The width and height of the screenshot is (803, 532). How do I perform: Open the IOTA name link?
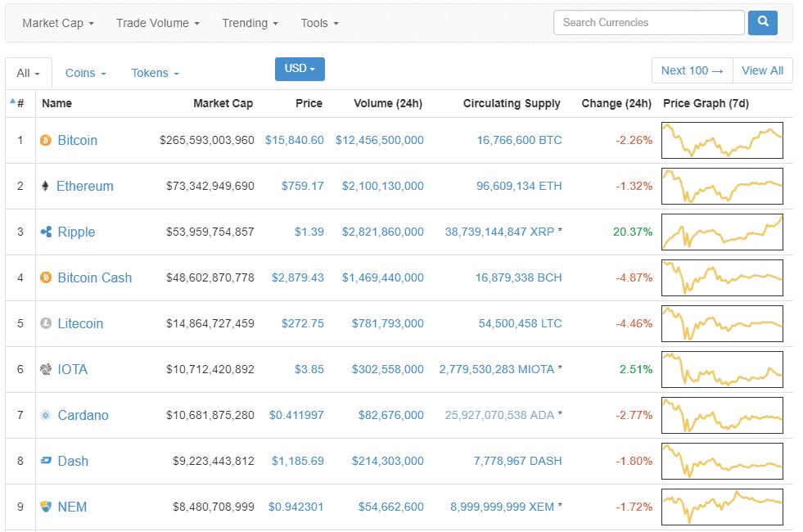[x=73, y=369]
